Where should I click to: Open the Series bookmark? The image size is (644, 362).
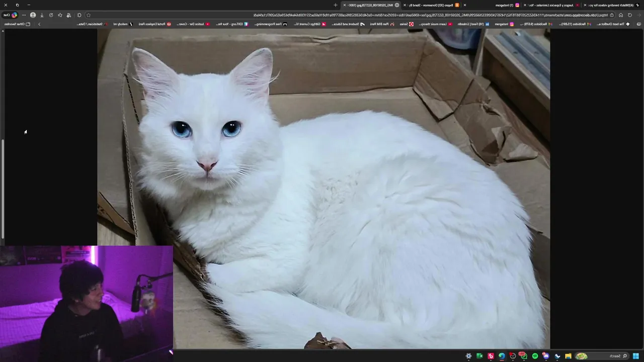407,24
